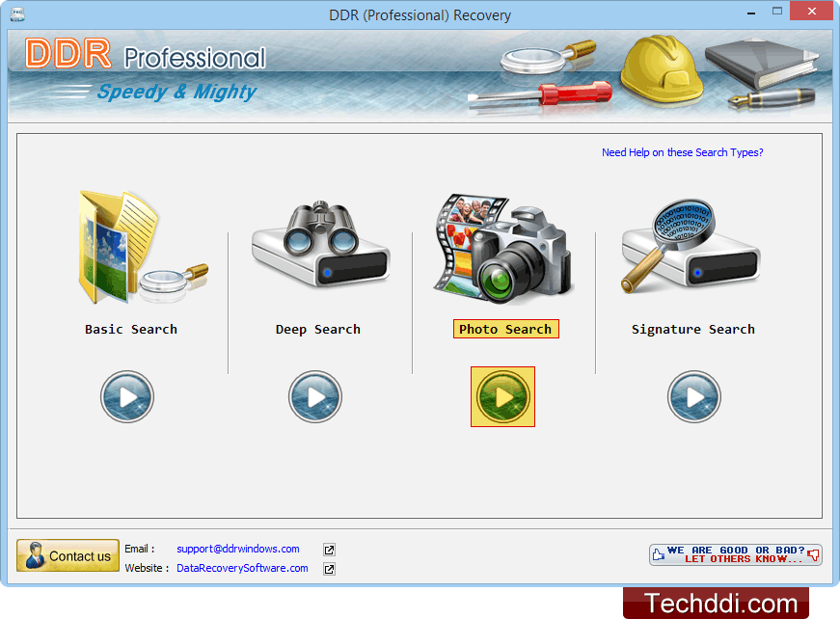Click the thumbs-up icon in feedback banner
840x619 pixels.
[659, 554]
